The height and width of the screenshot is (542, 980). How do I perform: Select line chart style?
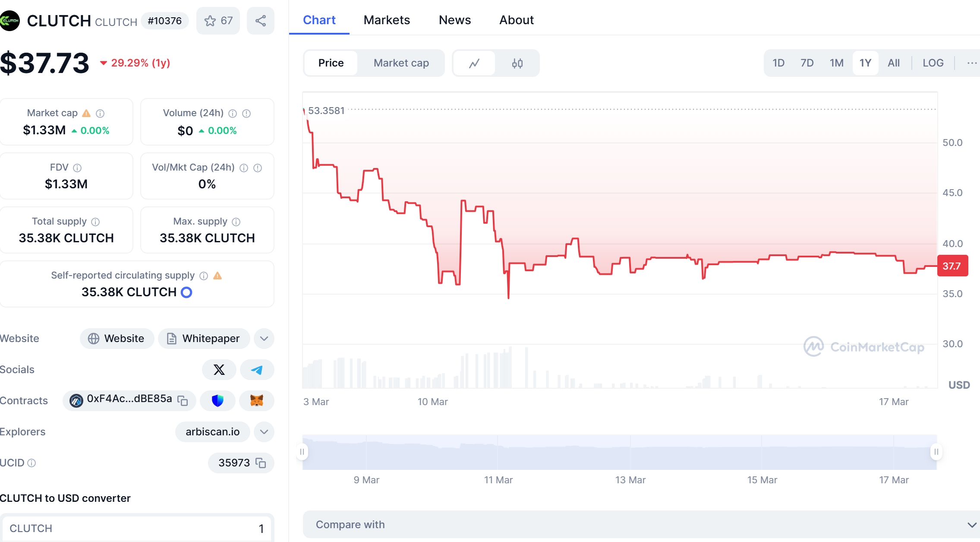pos(474,63)
